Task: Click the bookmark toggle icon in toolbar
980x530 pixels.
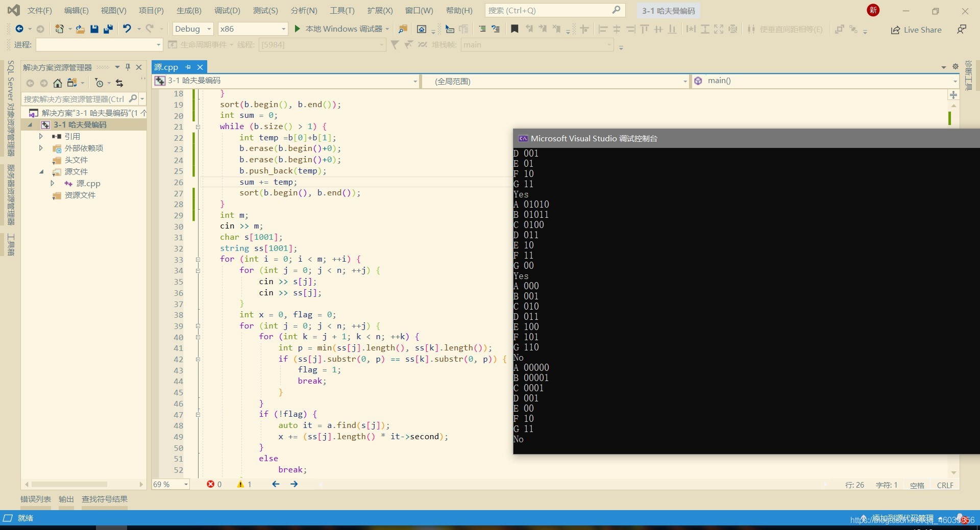Action: [514, 29]
